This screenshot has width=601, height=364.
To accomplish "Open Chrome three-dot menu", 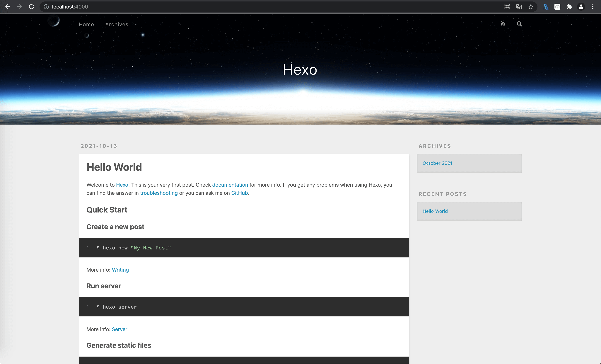I will [593, 7].
